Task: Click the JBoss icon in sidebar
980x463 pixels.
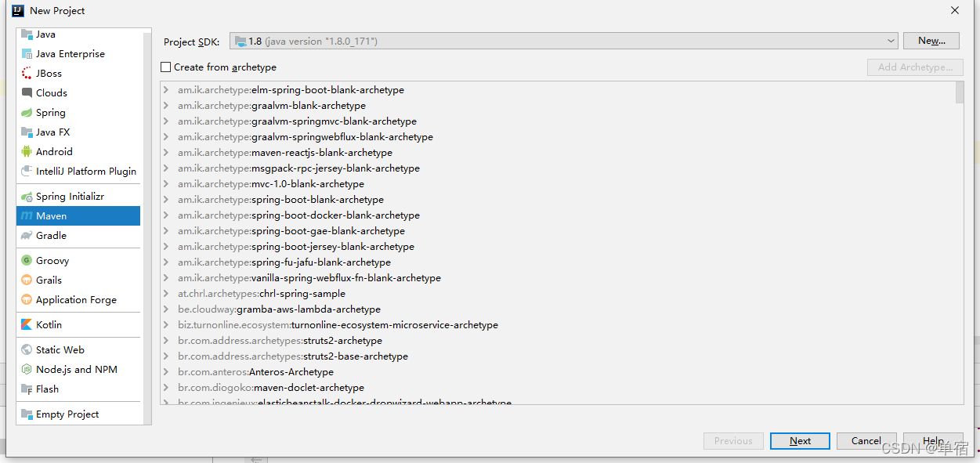Action: coord(27,74)
